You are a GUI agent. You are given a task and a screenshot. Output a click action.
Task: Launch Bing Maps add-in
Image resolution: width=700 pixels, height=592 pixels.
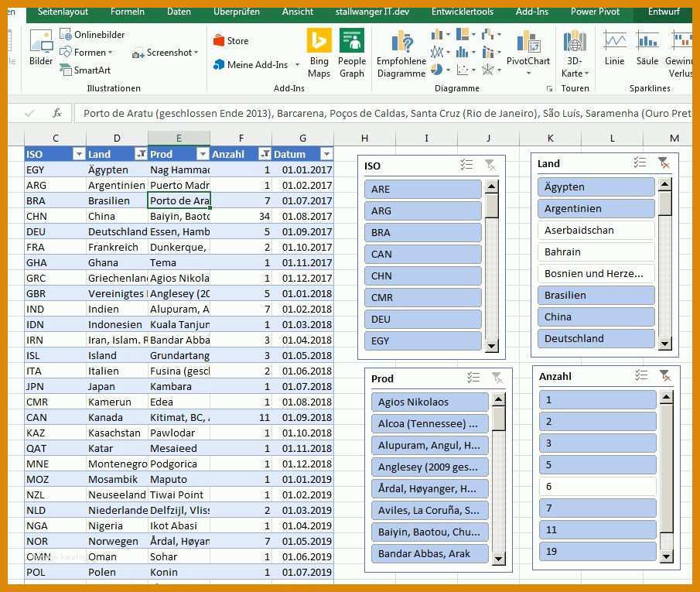pos(319,53)
